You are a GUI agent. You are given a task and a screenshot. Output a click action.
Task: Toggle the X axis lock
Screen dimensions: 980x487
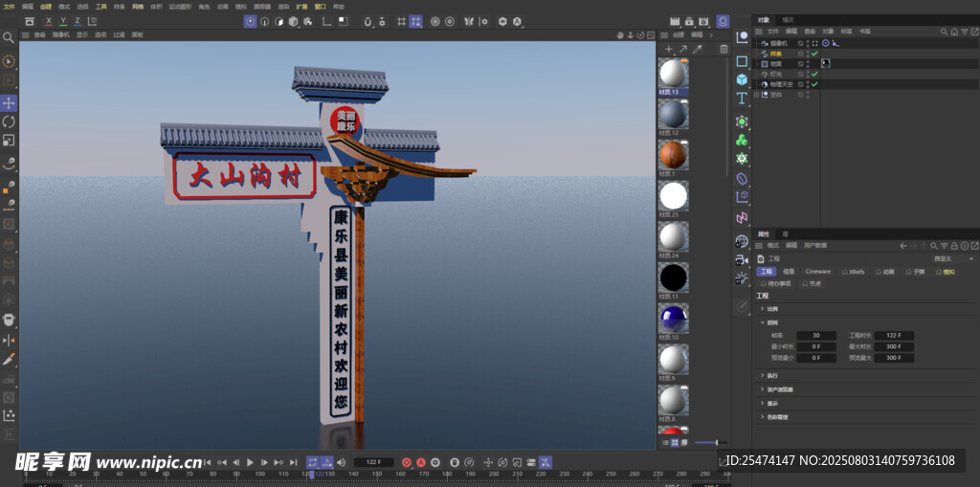(x=49, y=21)
